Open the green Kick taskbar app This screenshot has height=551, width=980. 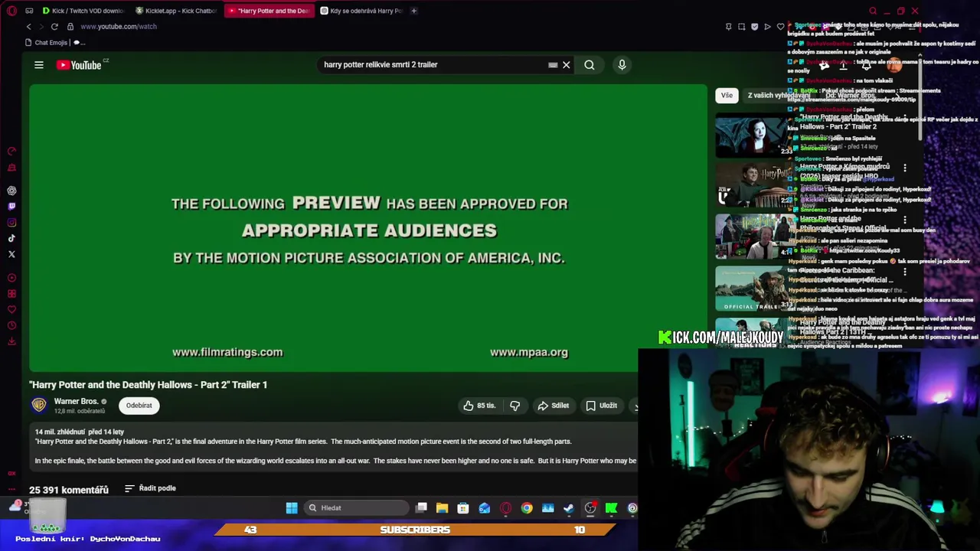point(611,508)
